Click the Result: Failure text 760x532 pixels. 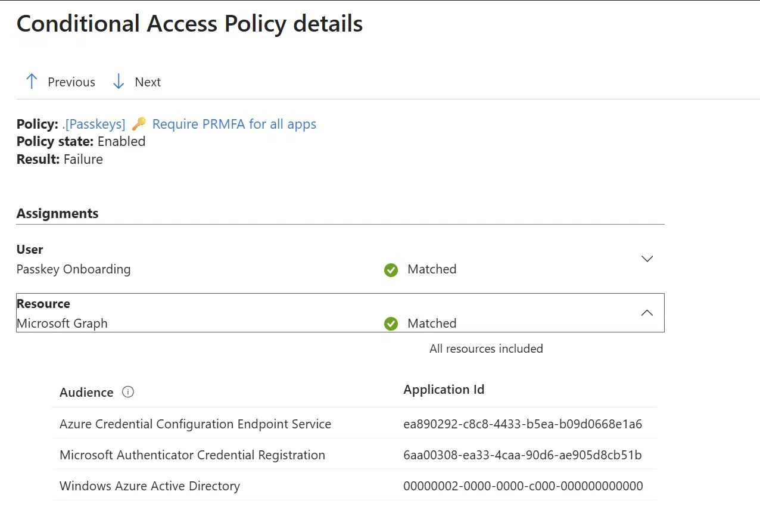click(60, 159)
